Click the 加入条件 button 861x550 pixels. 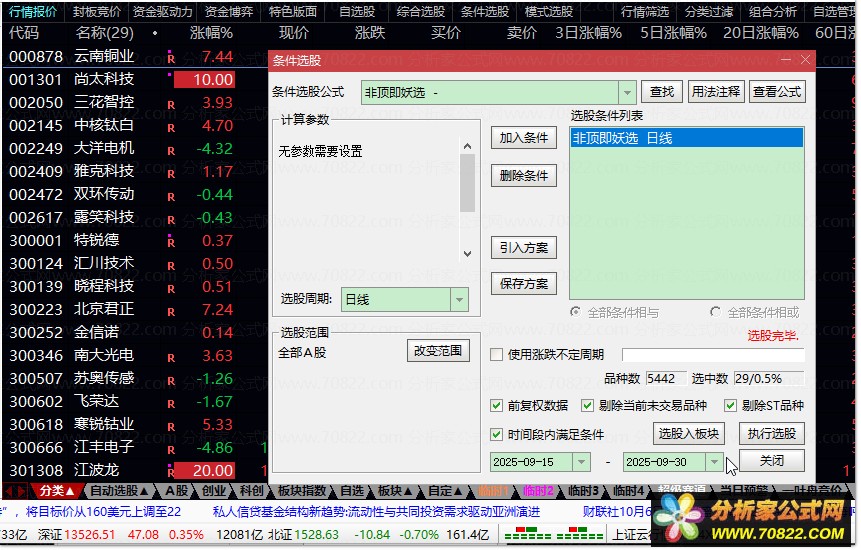(x=524, y=138)
